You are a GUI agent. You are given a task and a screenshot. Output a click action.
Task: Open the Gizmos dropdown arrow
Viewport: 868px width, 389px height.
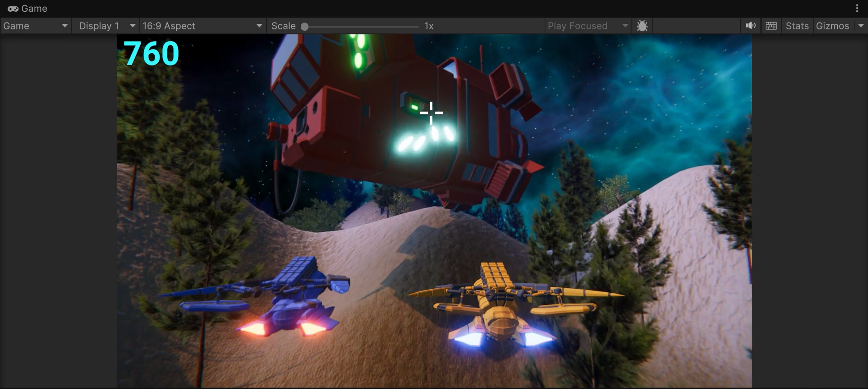(861, 26)
